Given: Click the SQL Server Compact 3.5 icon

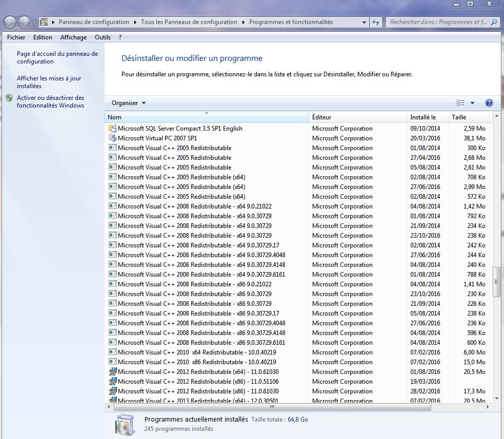Looking at the screenshot, I should coord(113,129).
